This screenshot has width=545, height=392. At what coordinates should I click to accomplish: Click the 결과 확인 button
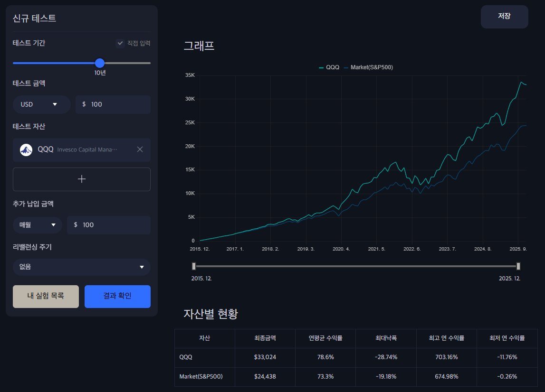(117, 297)
